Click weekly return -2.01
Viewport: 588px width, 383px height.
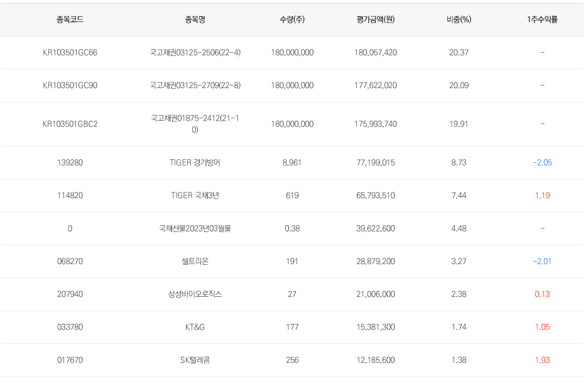(x=542, y=262)
